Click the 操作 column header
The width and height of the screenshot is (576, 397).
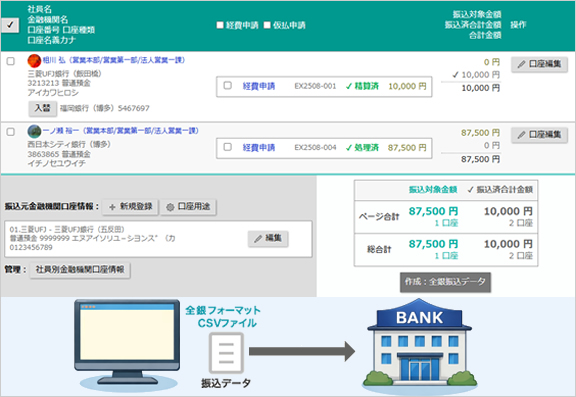(x=518, y=25)
